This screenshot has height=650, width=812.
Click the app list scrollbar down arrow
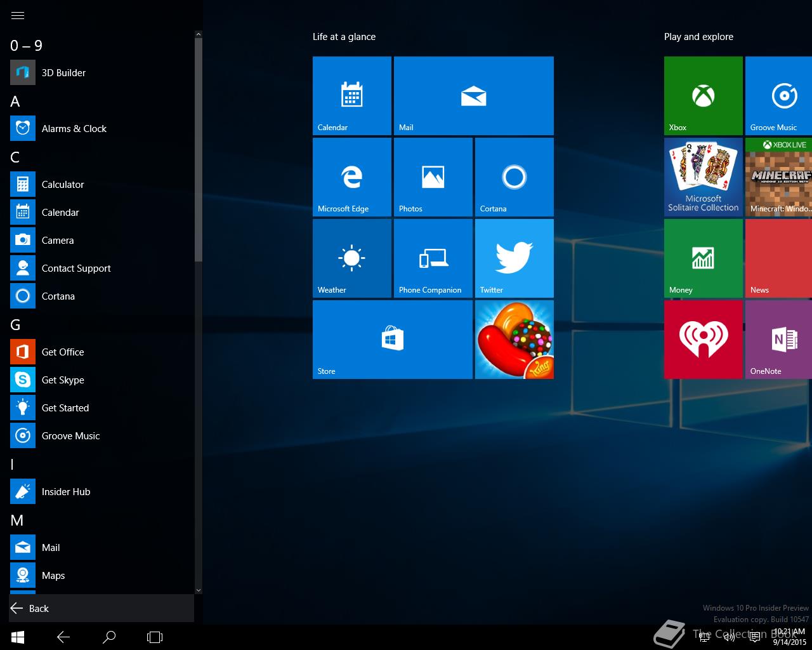coord(199,590)
